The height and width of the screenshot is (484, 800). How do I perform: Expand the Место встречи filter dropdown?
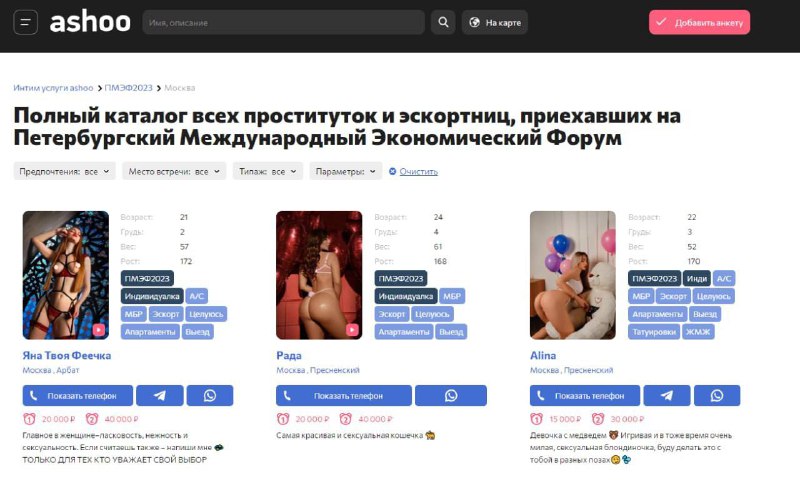tap(174, 171)
